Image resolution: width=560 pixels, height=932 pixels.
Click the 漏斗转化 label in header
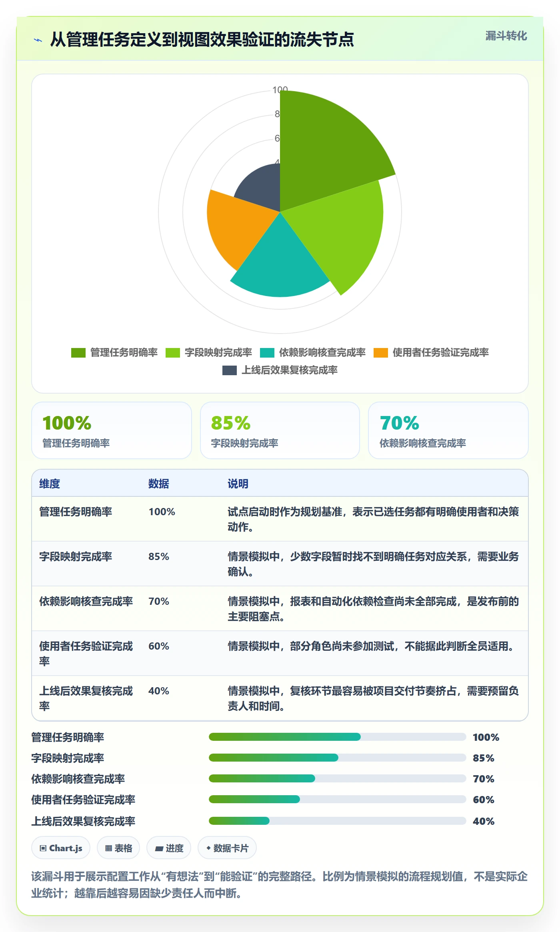[x=506, y=36]
